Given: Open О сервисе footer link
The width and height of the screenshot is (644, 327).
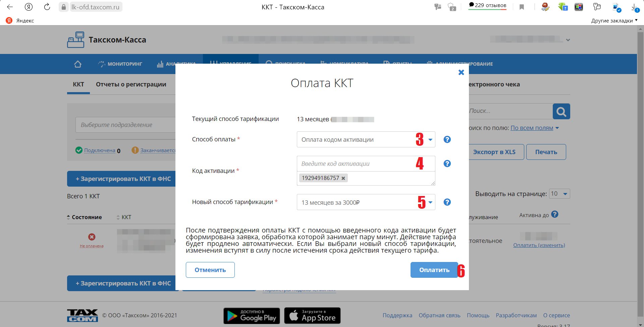Looking at the screenshot, I should point(556,315).
